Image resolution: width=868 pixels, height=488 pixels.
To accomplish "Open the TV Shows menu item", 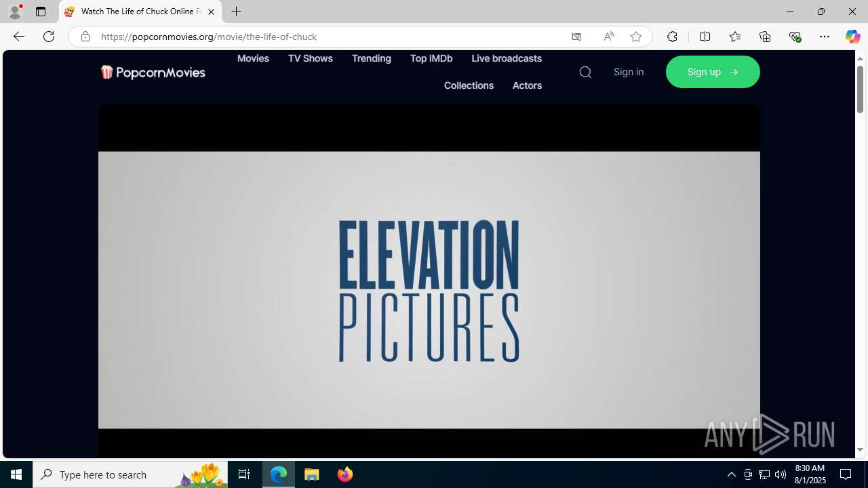I will (310, 58).
